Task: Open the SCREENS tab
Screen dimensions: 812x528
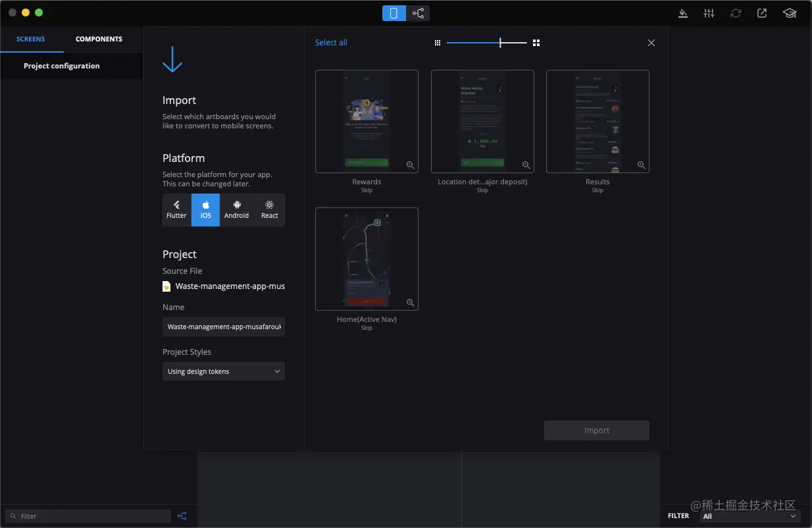Action: click(31, 40)
